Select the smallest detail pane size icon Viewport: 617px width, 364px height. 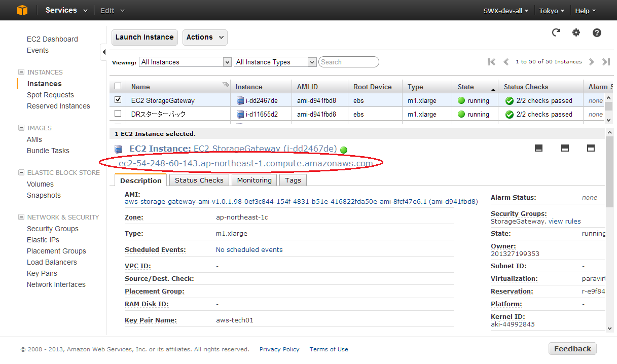click(538, 148)
